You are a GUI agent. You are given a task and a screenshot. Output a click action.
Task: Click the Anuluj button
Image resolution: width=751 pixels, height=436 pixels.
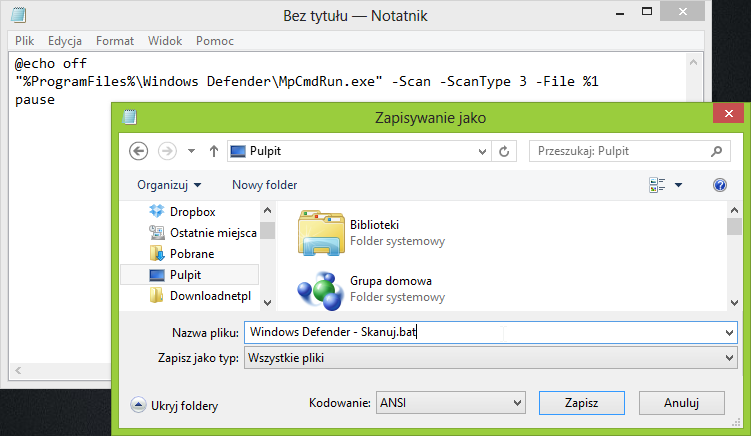[x=681, y=403]
